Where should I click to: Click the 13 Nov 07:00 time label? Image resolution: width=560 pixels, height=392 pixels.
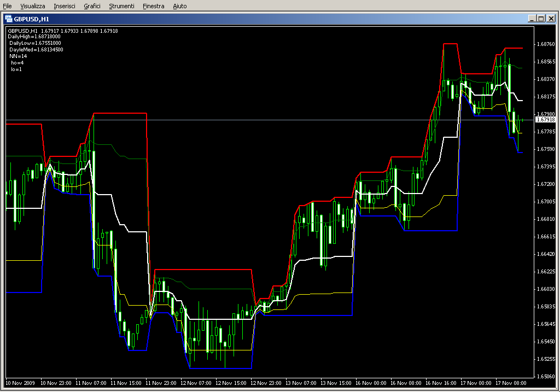click(301, 383)
